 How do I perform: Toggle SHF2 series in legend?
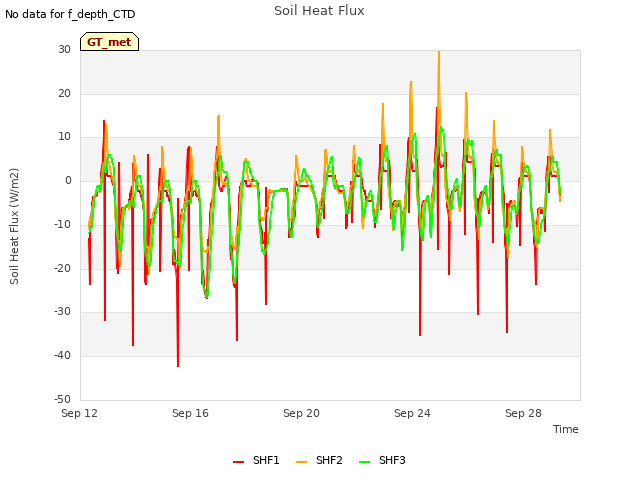(319, 460)
